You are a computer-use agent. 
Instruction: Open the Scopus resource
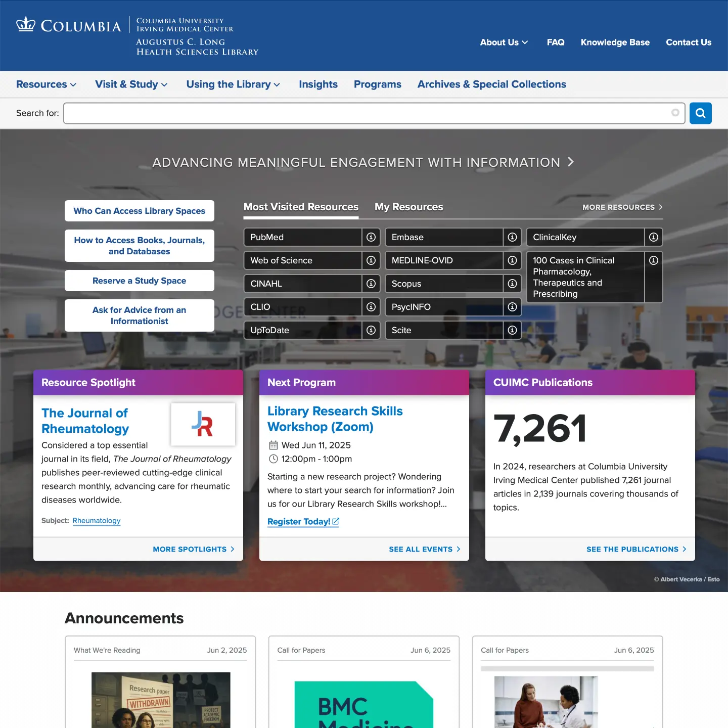[444, 284]
